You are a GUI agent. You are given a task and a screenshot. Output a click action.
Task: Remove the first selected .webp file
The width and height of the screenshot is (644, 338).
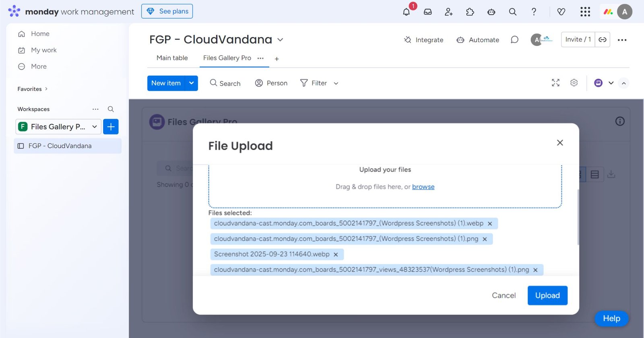pos(490,224)
